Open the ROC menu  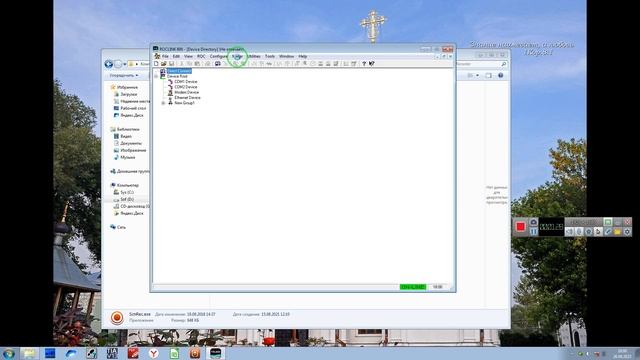[x=201, y=56]
